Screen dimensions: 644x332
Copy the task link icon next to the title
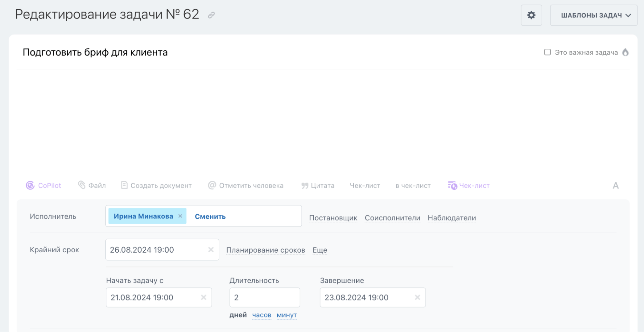click(x=212, y=15)
